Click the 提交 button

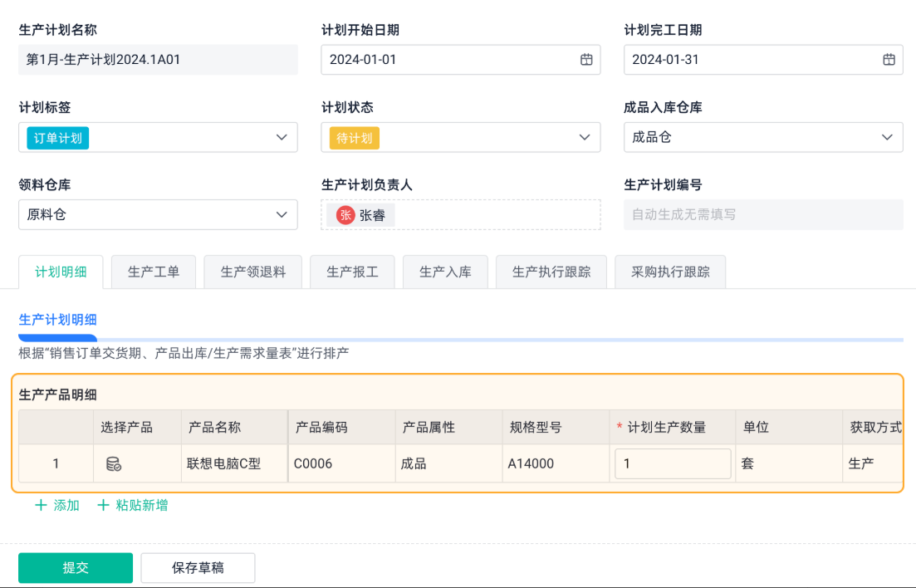pos(76,568)
